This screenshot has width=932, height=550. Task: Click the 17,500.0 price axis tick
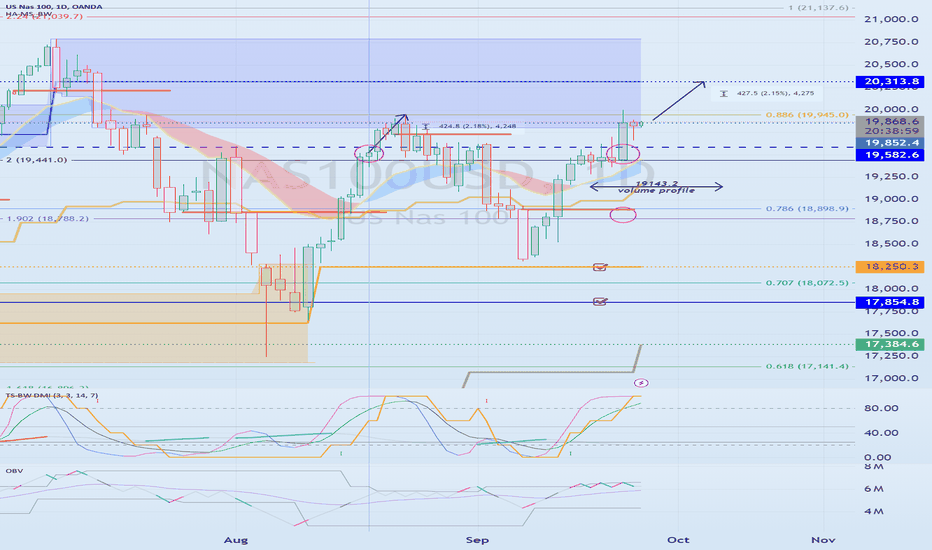891,333
